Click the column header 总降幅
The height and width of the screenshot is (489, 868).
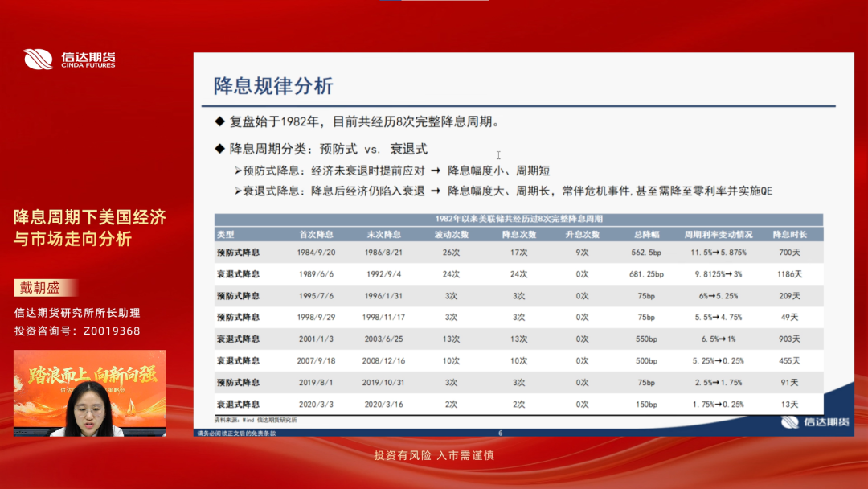646,235
